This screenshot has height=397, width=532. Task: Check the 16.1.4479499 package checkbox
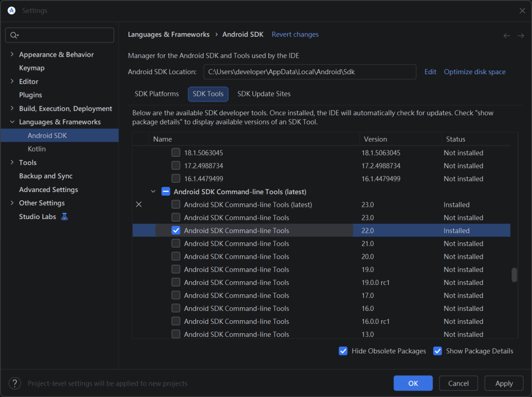(176, 179)
